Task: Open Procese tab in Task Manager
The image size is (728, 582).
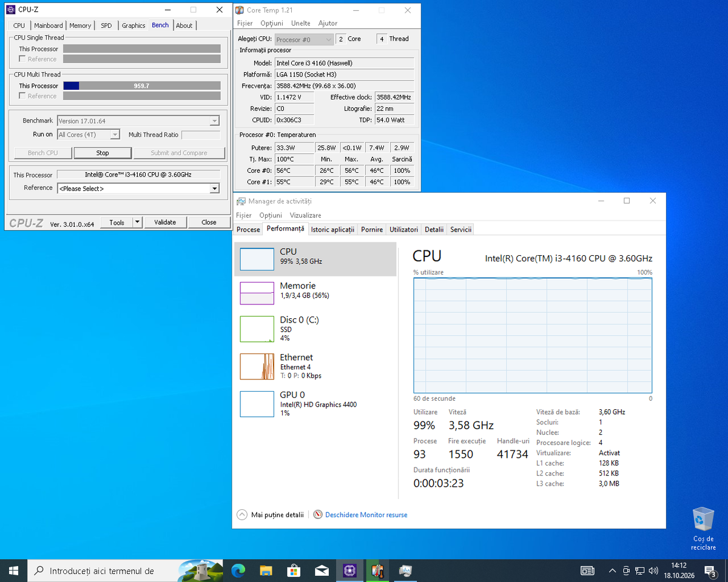Action: click(248, 230)
